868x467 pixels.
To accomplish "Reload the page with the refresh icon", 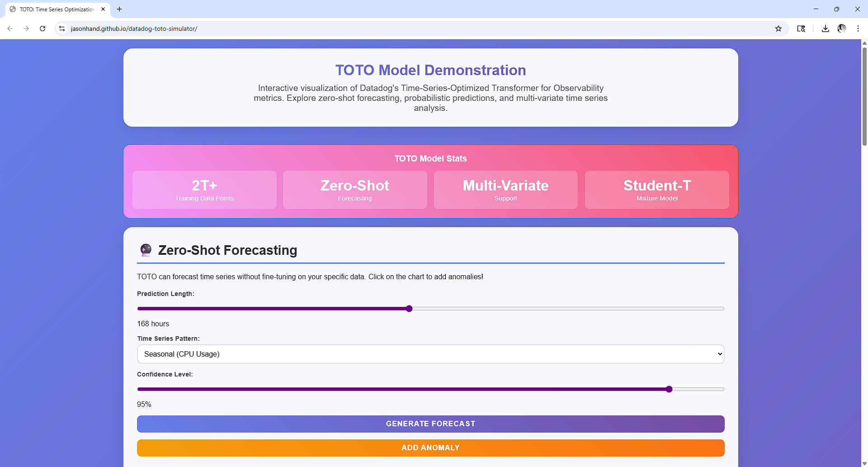I will [x=42, y=29].
